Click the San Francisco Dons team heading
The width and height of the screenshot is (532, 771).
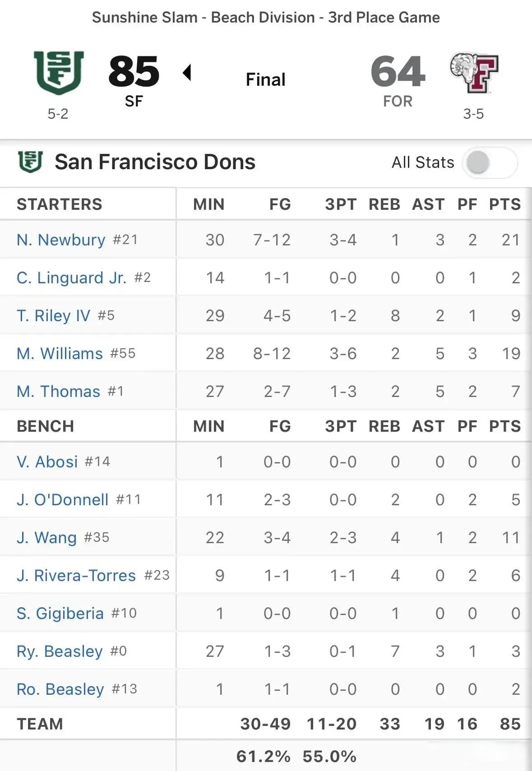coord(155,162)
